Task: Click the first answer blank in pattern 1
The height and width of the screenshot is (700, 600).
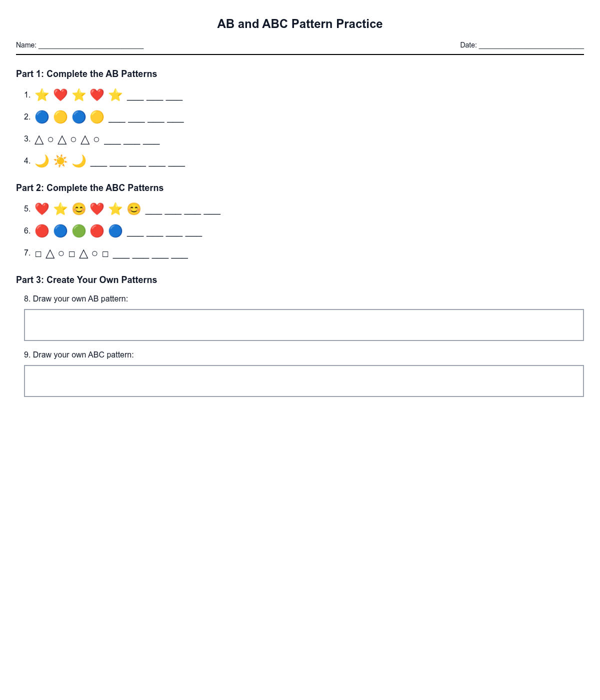Action: [135, 97]
